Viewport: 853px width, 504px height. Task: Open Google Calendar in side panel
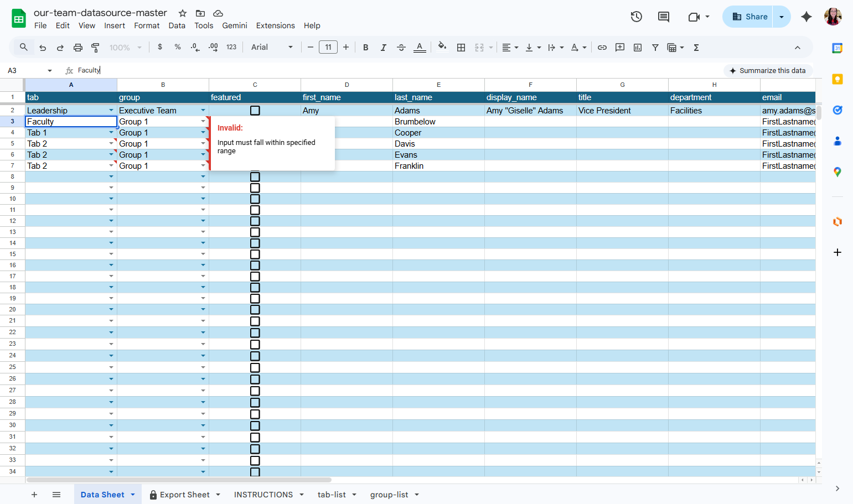(838, 48)
